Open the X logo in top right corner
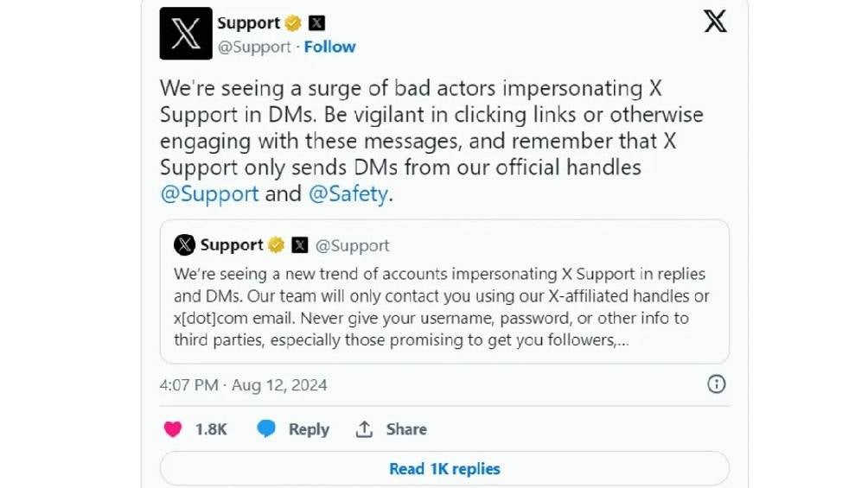This screenshot has width=868, height=488. pyautogui.click(x=715, y=22)
